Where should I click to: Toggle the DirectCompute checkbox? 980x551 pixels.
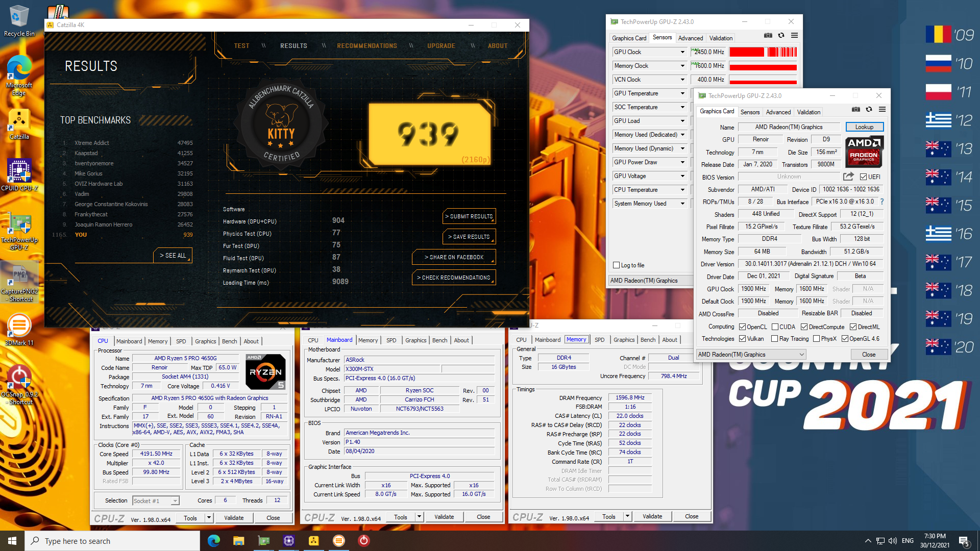click(x=804, y=327)
